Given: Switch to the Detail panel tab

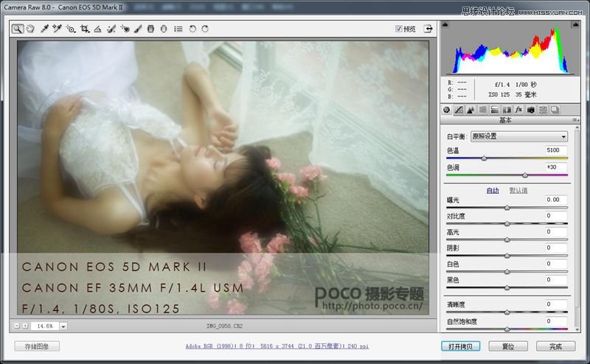Looking at the screenshot, I should click(x=471, y=110).
